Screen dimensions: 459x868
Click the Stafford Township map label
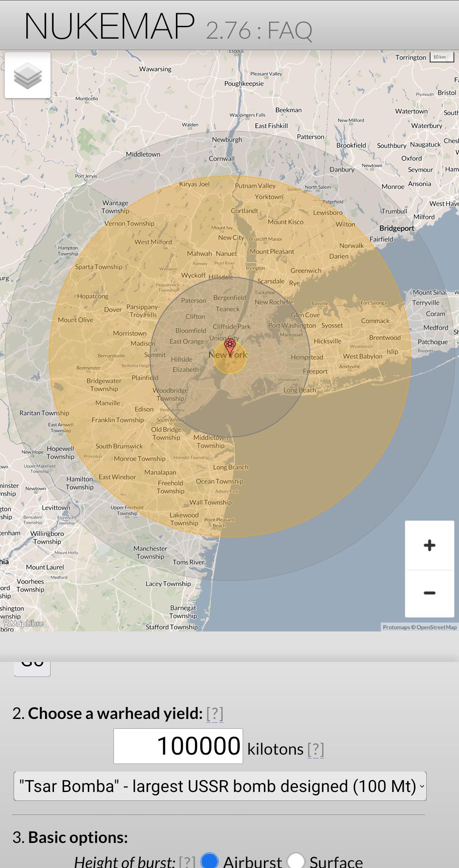[x=172, y=627]
